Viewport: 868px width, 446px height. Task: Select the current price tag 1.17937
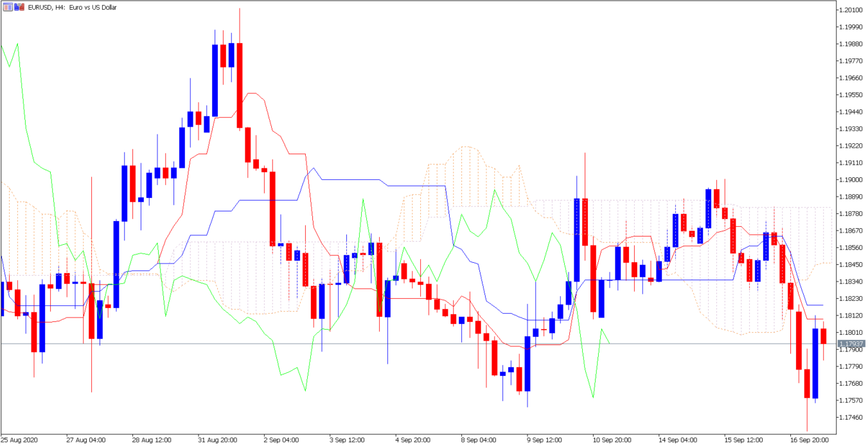851,344
